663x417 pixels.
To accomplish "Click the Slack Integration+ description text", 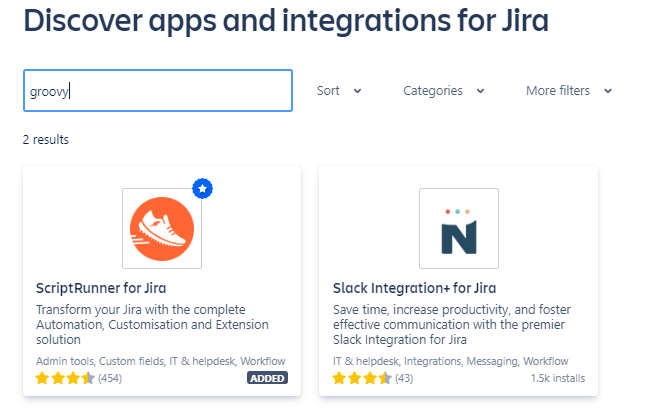I will coord(452,324).
